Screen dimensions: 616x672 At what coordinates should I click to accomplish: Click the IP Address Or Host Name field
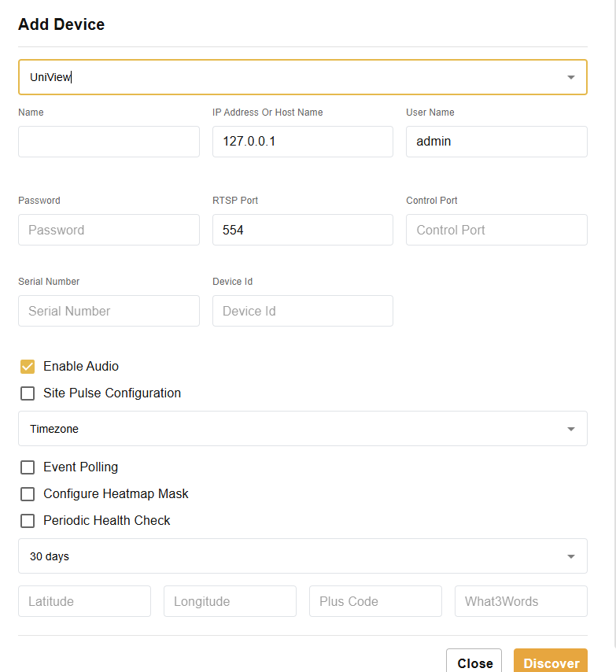coord(302,142)
